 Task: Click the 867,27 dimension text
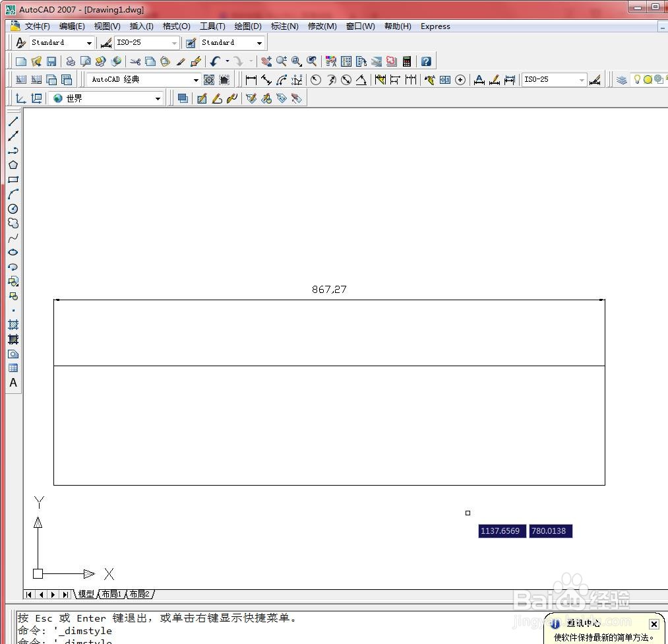pos(329,290)
